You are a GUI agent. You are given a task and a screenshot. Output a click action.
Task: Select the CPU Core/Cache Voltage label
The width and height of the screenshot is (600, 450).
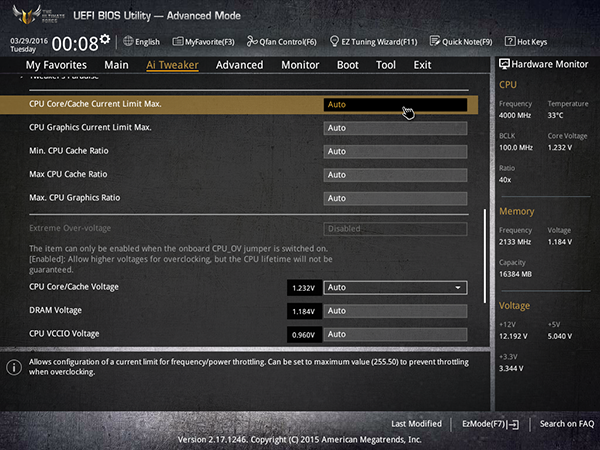pos(74,287)
